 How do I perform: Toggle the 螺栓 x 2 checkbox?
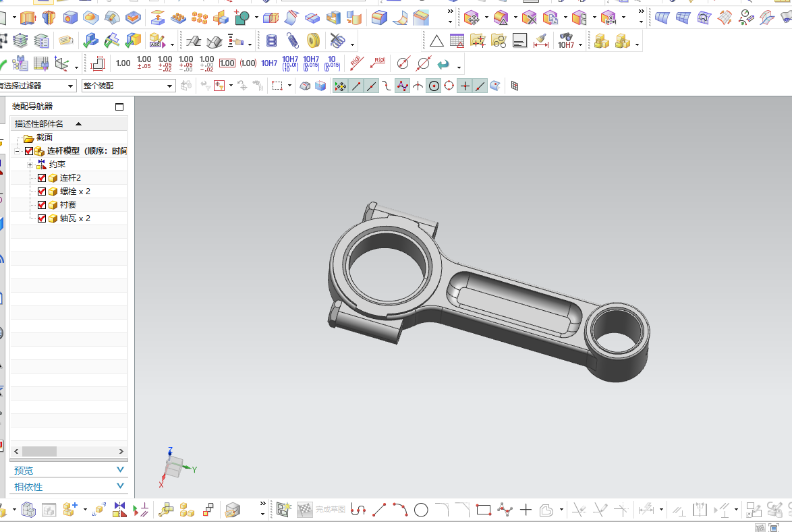[x=42, y=191]
